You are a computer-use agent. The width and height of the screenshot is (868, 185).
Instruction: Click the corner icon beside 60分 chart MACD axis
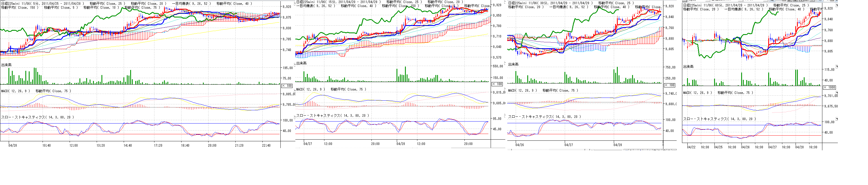pos(837,92)
